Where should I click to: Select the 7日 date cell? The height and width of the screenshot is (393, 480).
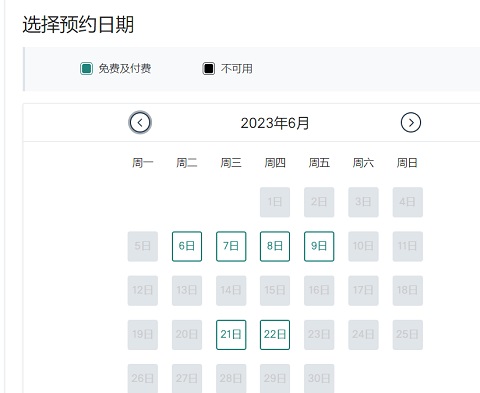231,246
